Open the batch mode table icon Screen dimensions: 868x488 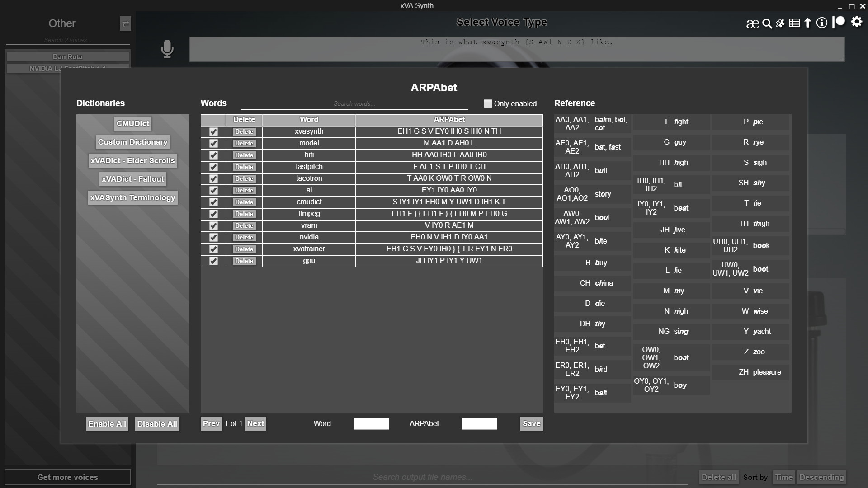795,23
